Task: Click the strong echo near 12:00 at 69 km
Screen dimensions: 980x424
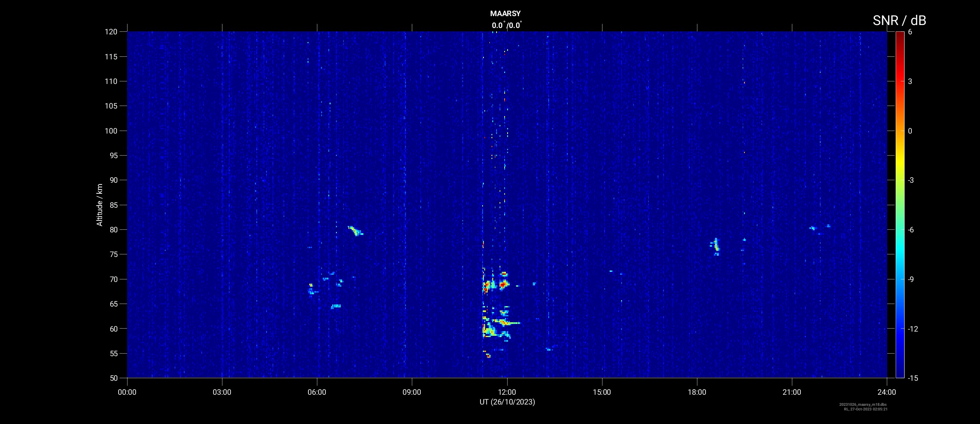Action: click(x=503, y=284)
